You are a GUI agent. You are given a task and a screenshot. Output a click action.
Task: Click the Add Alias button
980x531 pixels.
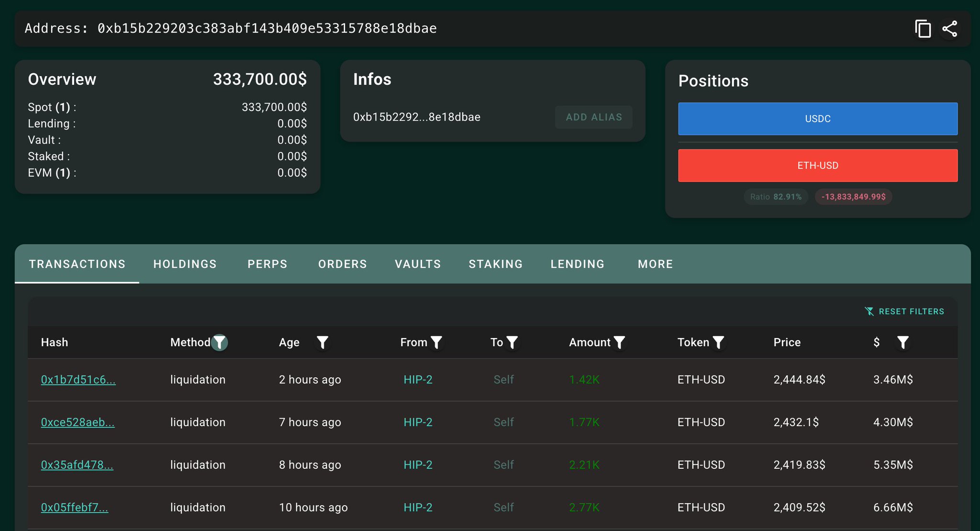pos(594,117)
